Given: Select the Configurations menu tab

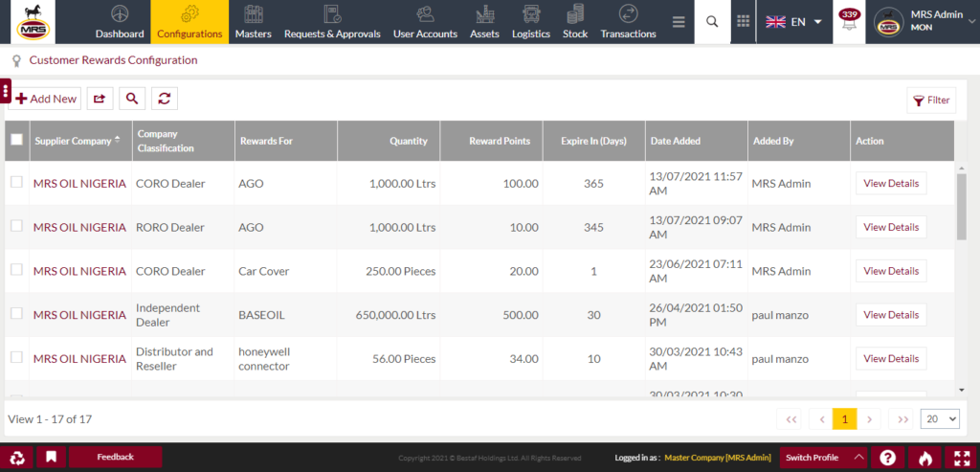Looking at the screenshot, I should point(189,22).
